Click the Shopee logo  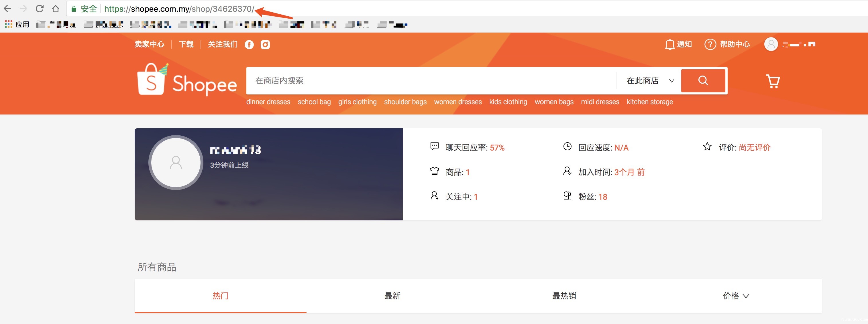click(187, 81)
